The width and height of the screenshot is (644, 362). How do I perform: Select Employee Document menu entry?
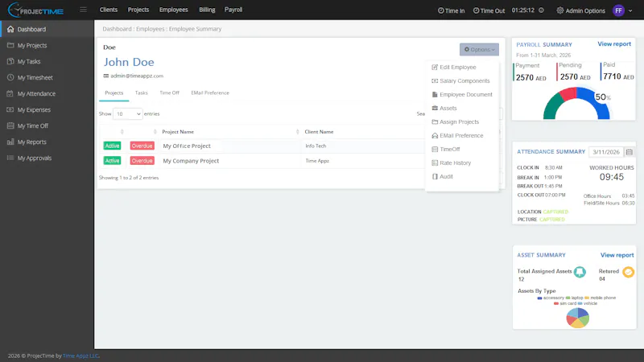(462, 94)
